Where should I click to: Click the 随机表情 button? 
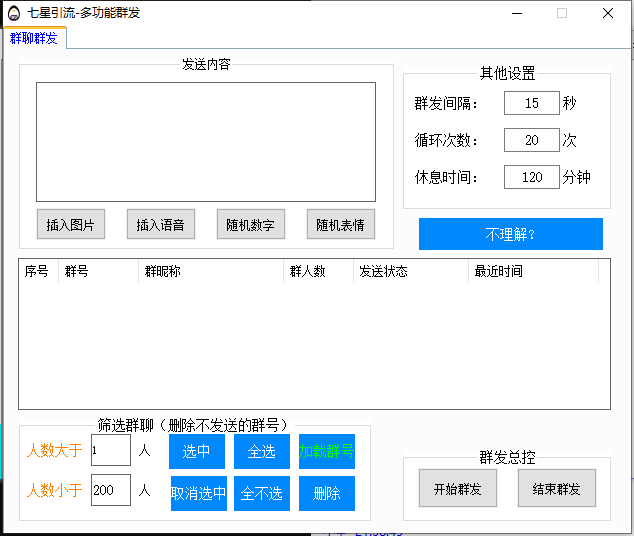tap(340, 224)
